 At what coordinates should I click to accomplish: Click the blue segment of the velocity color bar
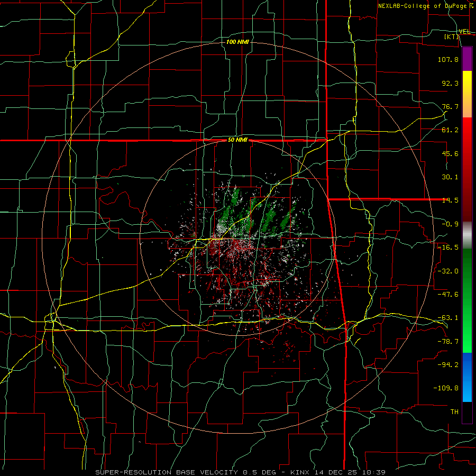(467, 377)
